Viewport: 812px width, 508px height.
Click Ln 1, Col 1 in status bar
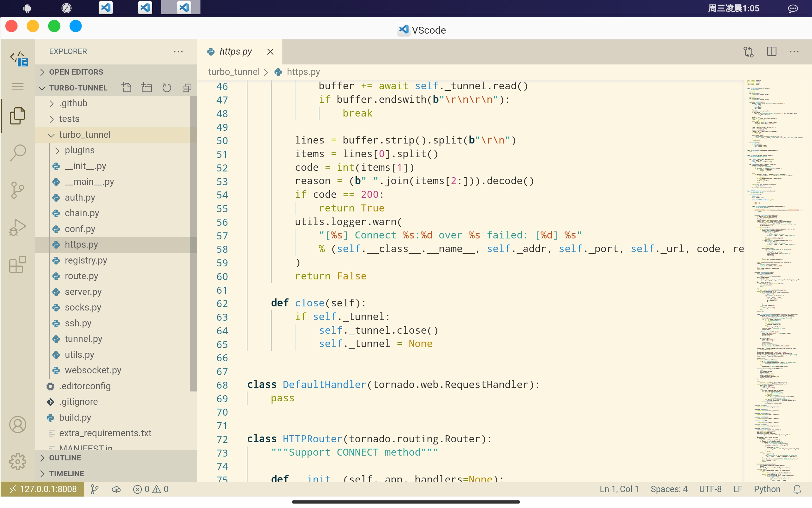[619, 489]
